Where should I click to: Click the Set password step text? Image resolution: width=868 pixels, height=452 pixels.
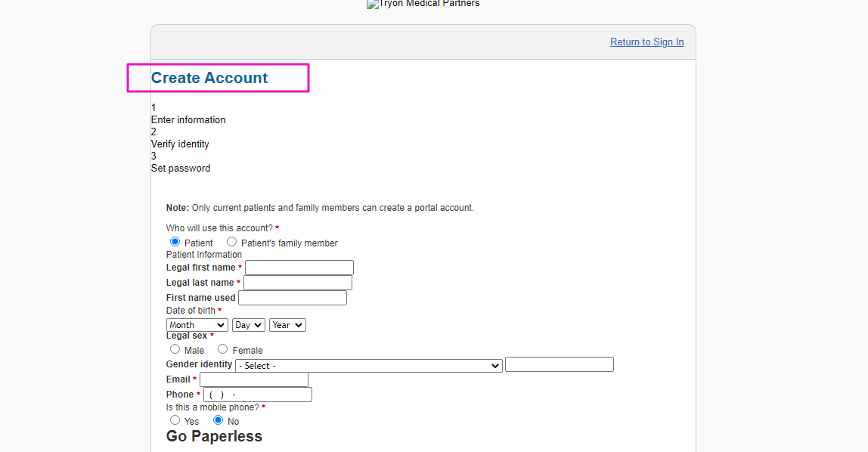pyautogui.click(x=181, y=169)
